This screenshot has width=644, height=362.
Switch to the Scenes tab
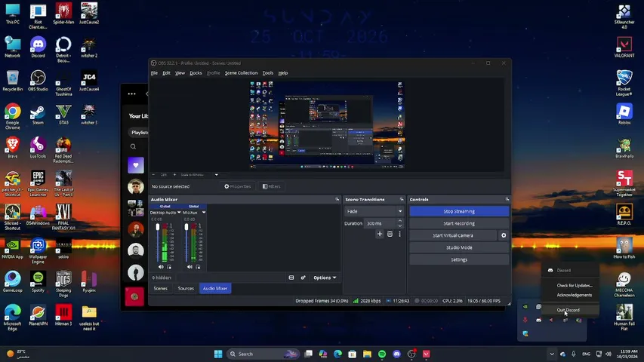(x=161, y=289)
